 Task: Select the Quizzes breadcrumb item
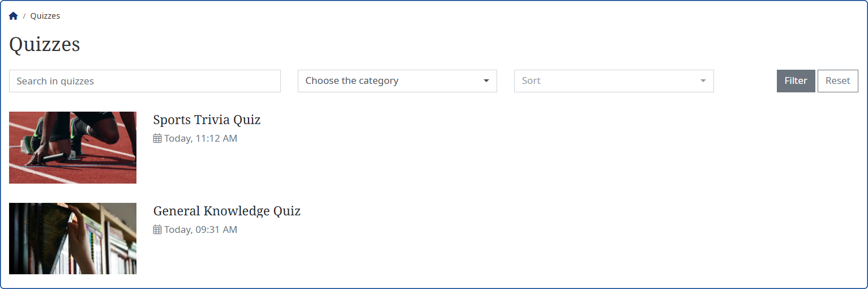pos(45,16)
